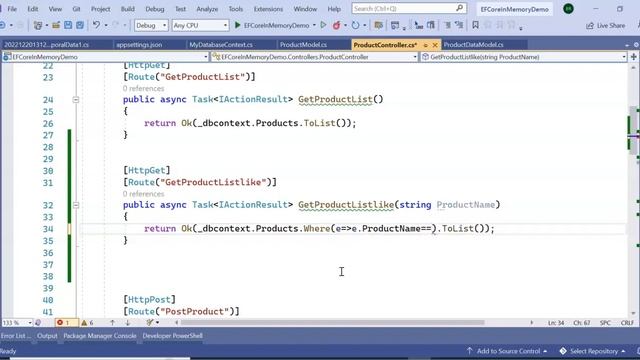Viewport: 640px width, 360px height.
Task: Open the Edit menu
Action: pyautogui.click(x=33, y=9)
